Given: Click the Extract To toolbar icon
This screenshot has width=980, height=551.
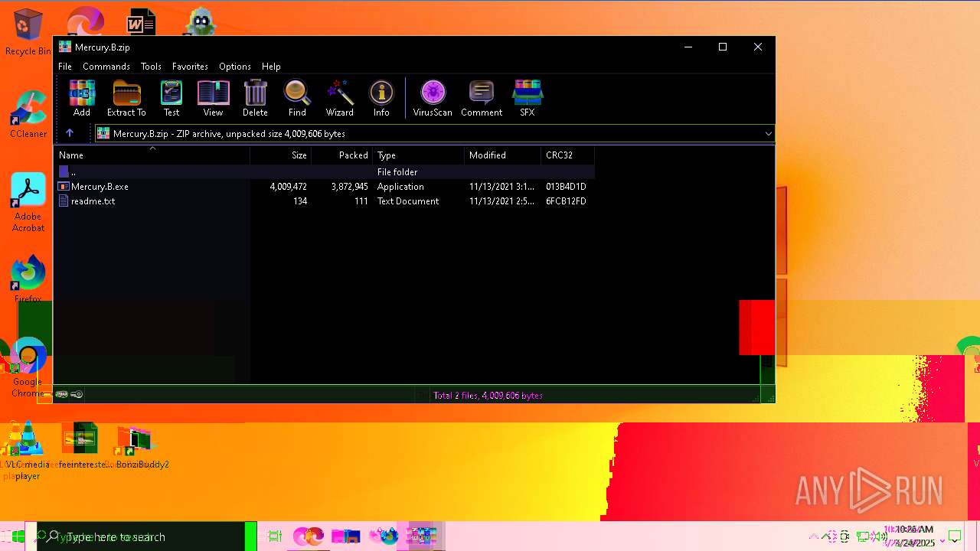Looking at the screenshot, I should (126, 98).
